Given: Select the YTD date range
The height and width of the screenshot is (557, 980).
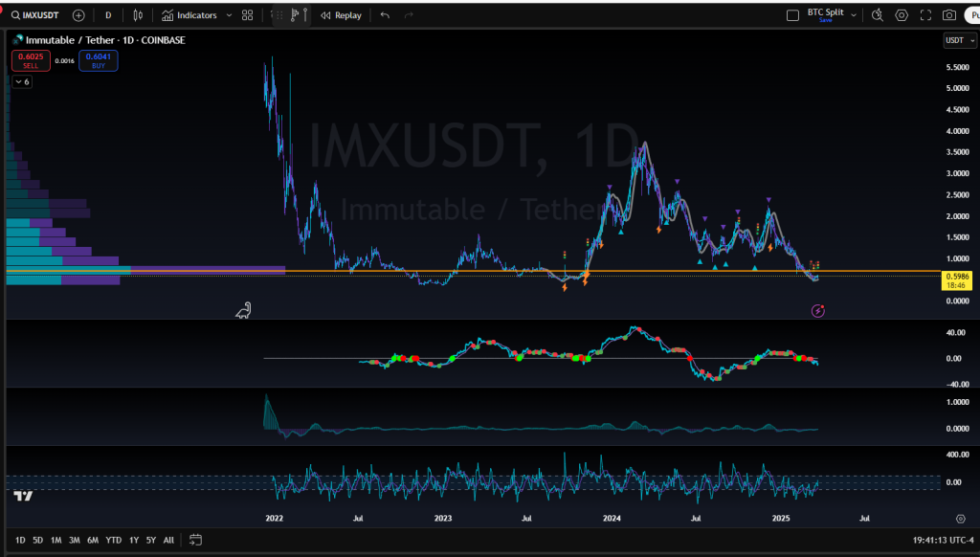Looking at the screenshot, I should (113, 540).
